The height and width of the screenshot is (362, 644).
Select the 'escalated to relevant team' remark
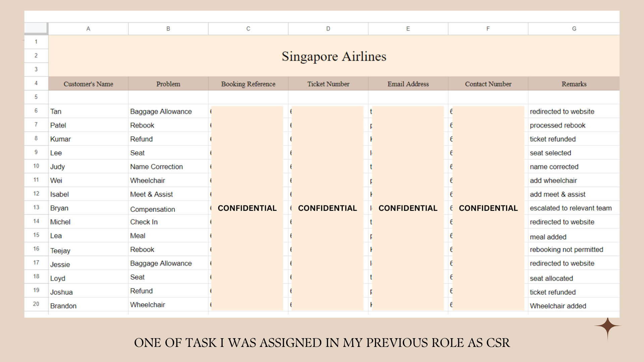pos(571,208)
